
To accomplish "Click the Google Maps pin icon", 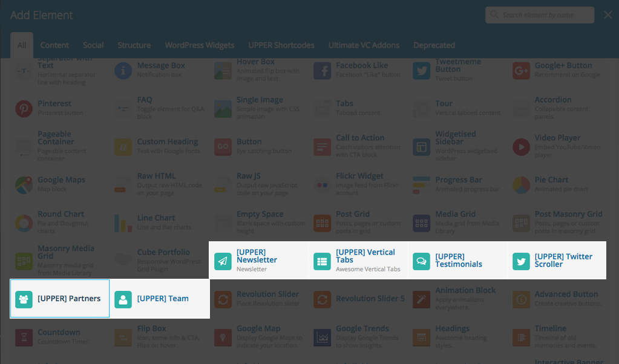I will pyautogui.click(x=24, y=185).
